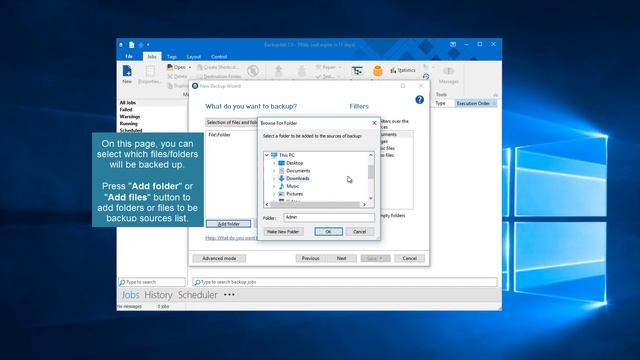The image size is (640, 360).
Task: Click Cancel in Browse For Folder dialog
Action: (x=360, y=231)
